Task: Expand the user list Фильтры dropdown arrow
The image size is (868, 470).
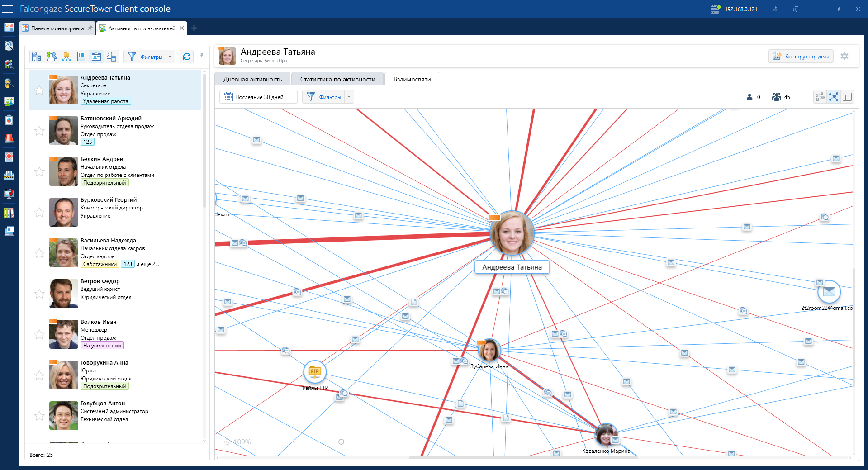Action: [x=171, y=57]
